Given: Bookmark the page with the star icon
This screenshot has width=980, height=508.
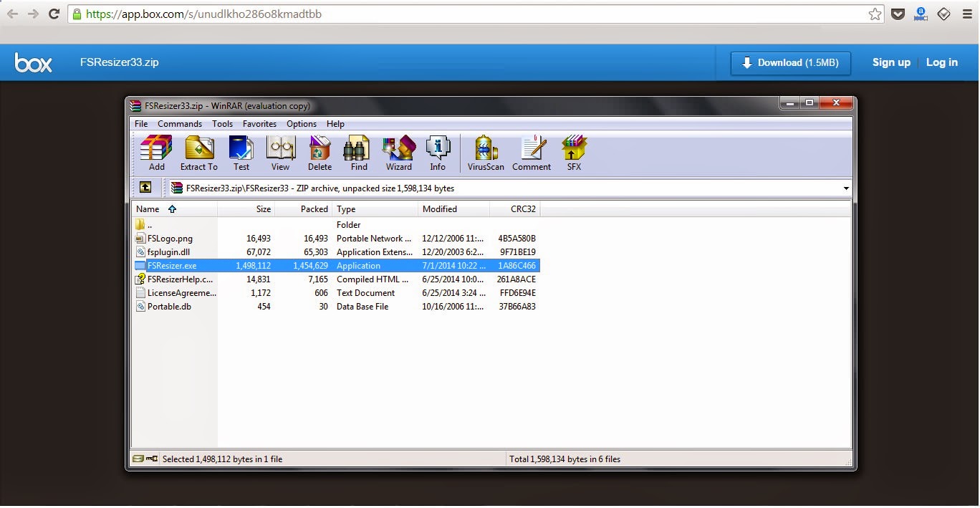Looking at the screenshot, I should [x=875, y=14].
